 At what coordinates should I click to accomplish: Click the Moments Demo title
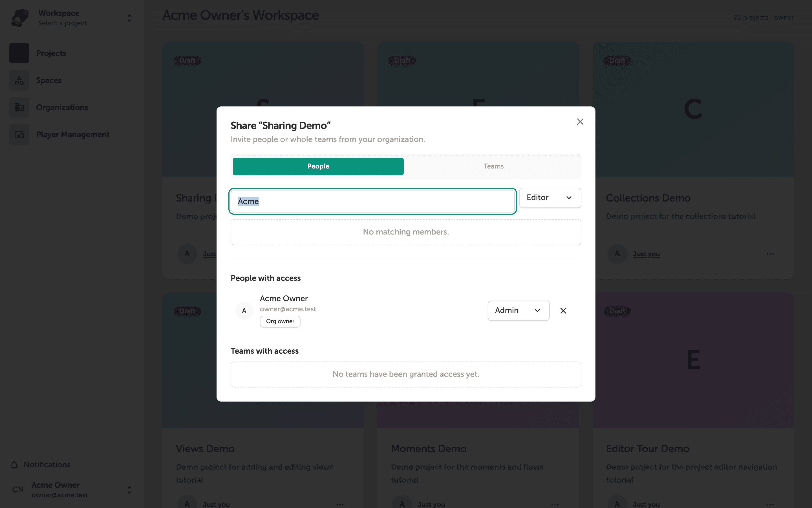click(429, 449)
